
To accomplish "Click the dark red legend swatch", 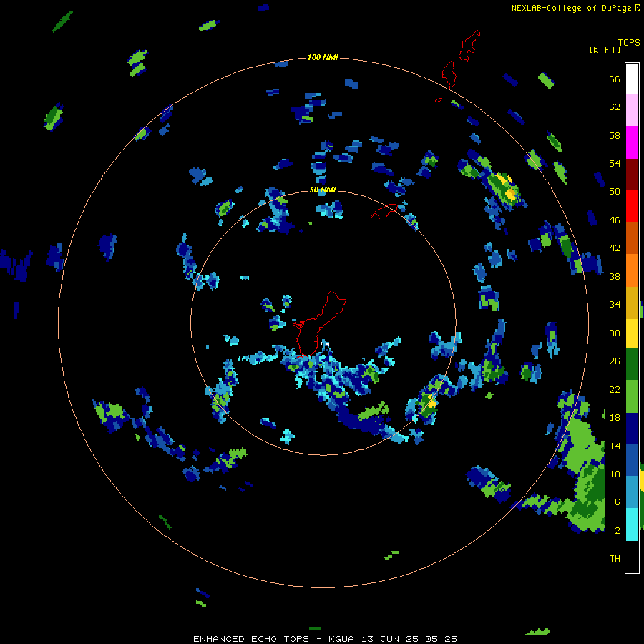I will click(632, 174).
